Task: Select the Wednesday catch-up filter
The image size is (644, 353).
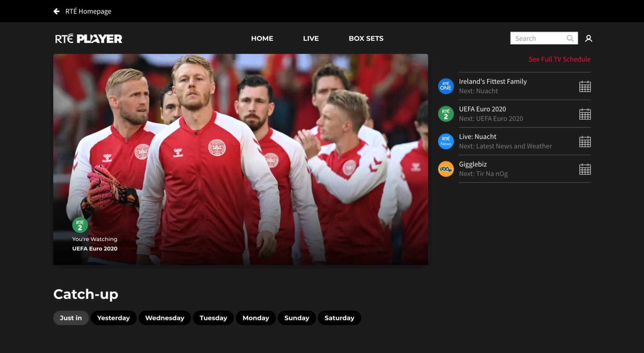Action: 165,318
